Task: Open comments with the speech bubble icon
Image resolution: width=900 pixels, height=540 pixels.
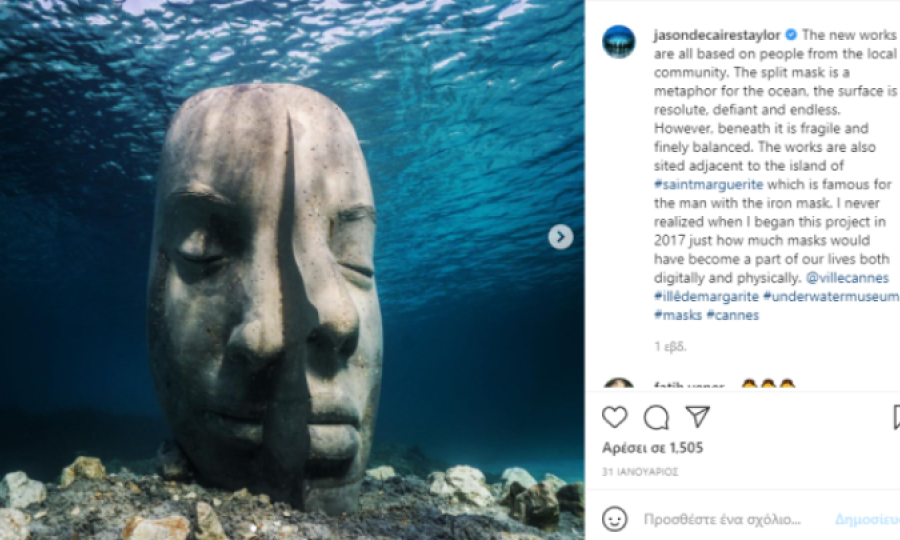Action: (656, 417)
